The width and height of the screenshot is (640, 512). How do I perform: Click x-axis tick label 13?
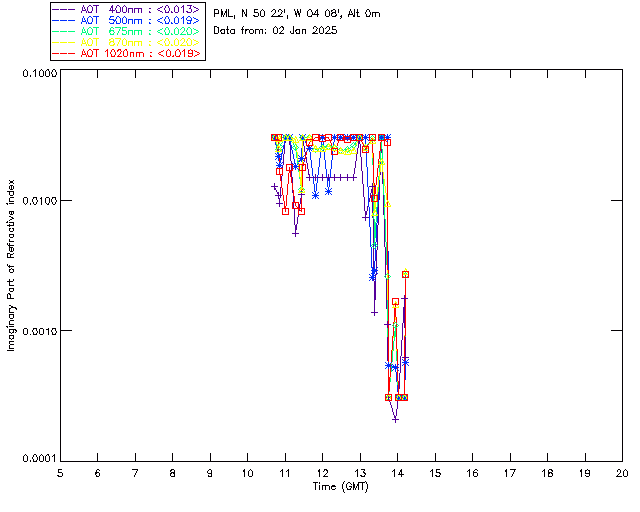[x=360, y=473]
